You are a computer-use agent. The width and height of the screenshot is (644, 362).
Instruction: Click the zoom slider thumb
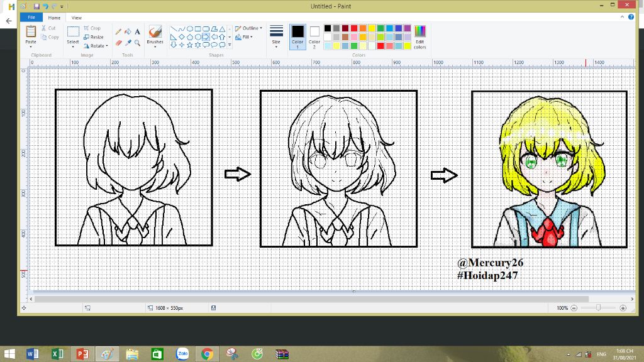click(599, 308)
